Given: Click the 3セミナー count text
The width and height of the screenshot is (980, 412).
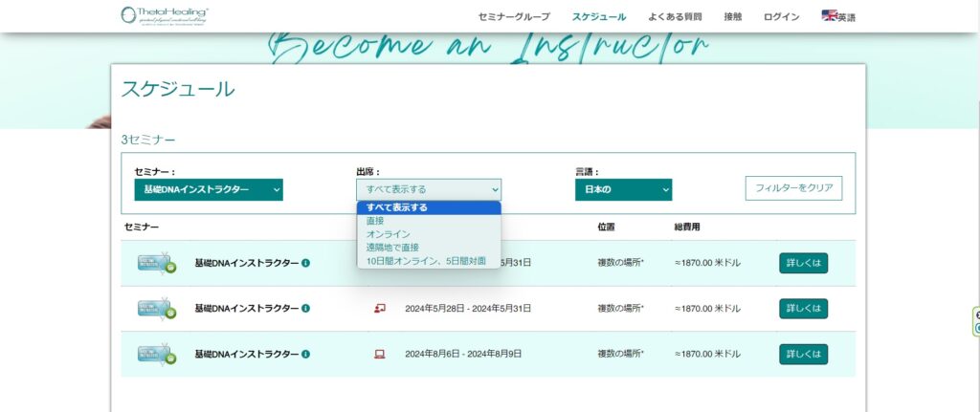Looking at the screenshot, I should coord(148,140).
